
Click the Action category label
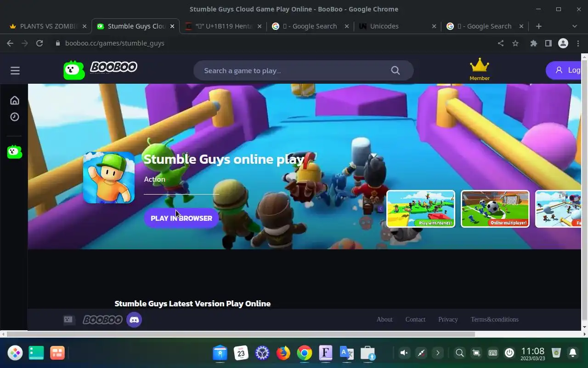154,179
